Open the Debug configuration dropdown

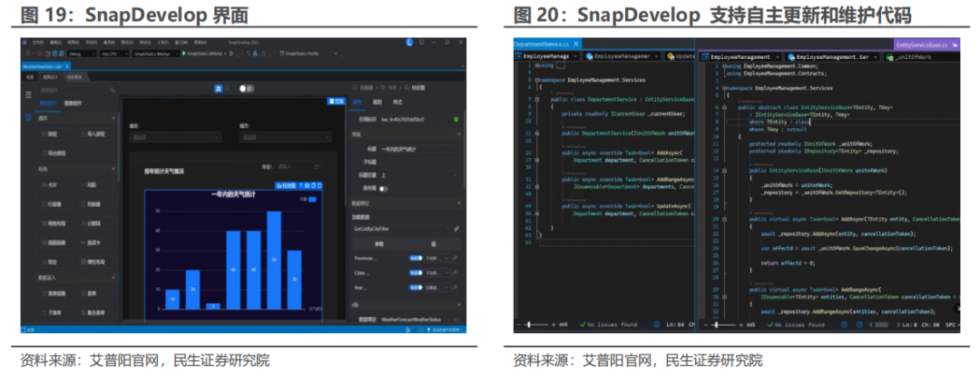pyautogui.click(x=82, y=54)
